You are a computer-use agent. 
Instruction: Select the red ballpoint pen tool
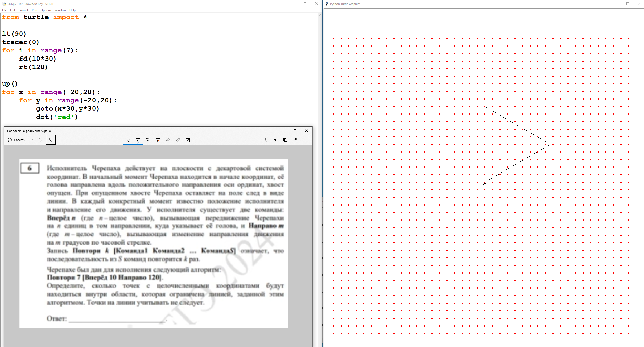tap(138, 140)
